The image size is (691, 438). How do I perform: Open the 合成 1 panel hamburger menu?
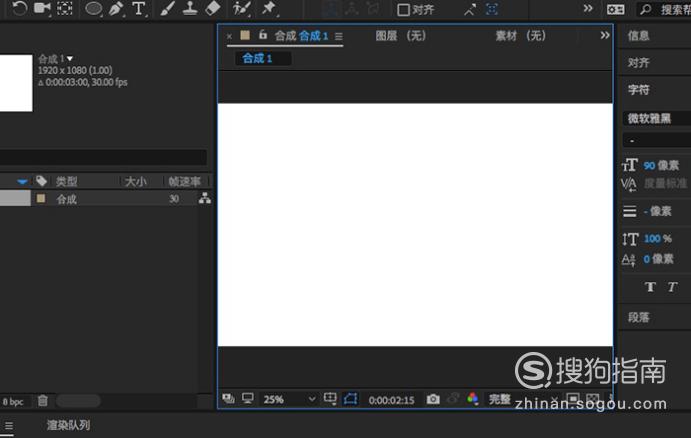[338, 36]
